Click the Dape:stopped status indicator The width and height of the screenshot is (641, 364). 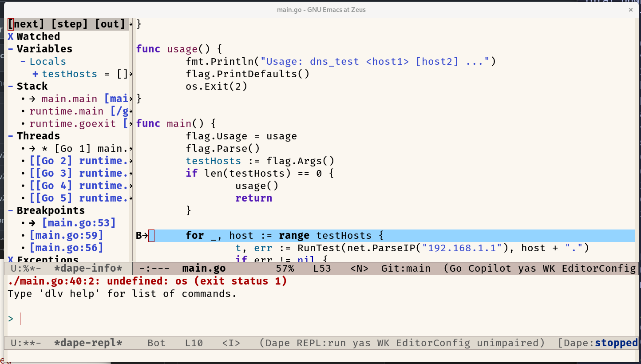(597, 343)
